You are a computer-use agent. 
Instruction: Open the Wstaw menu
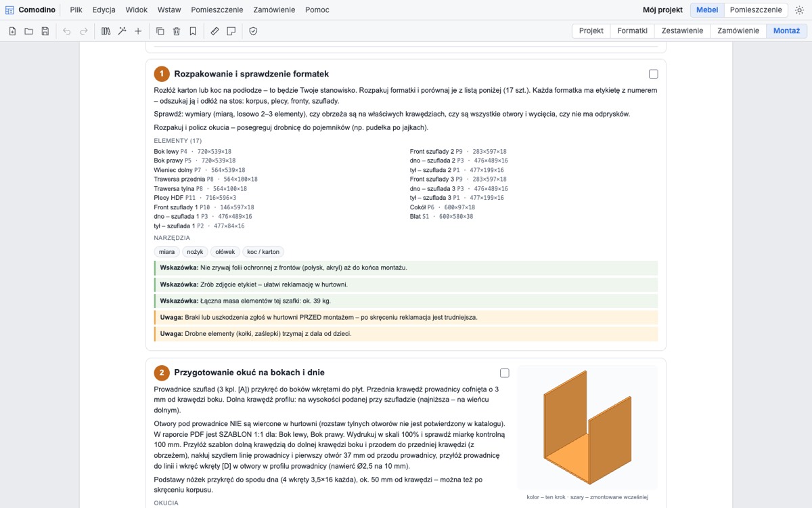point(169,10)
